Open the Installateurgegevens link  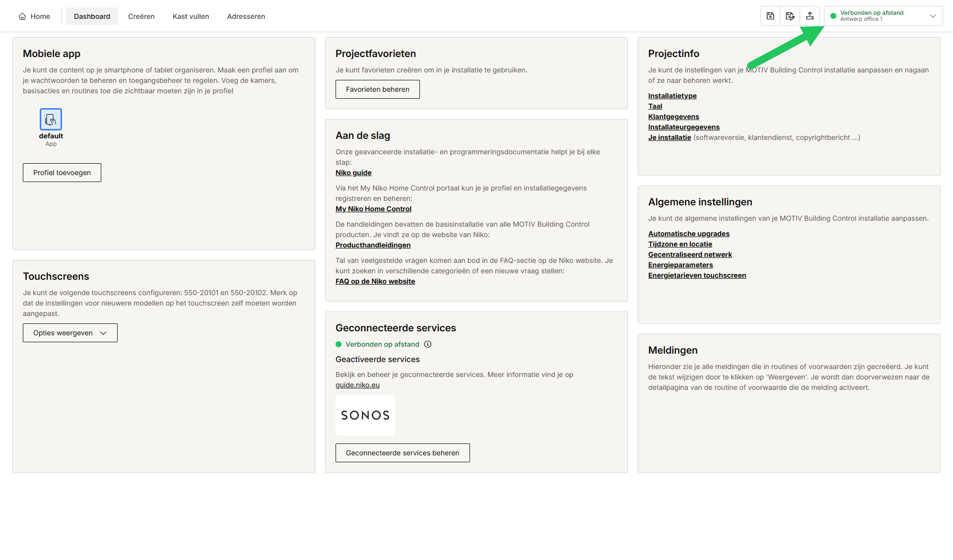tap(684, 127)
